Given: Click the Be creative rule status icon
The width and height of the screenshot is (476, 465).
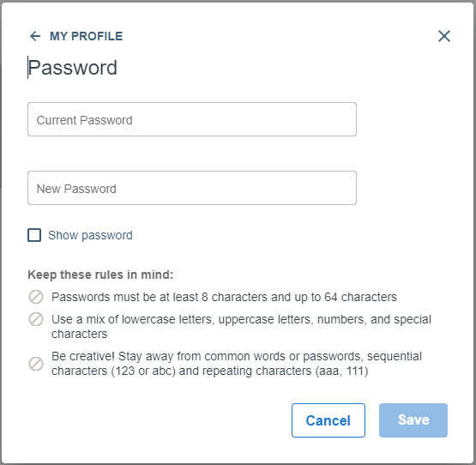Looking at the screenshot, I should (36, 364).
